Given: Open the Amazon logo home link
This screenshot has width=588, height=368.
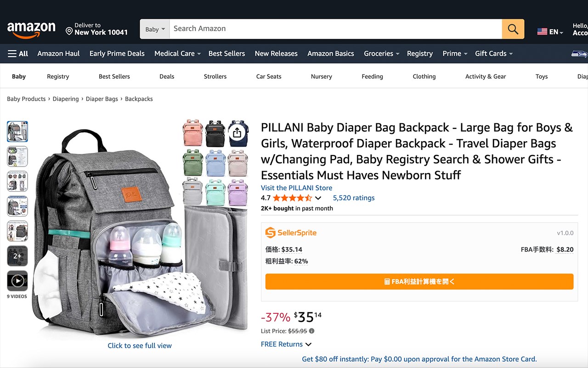Looking at the screenshot, I should tap(31, 30).
